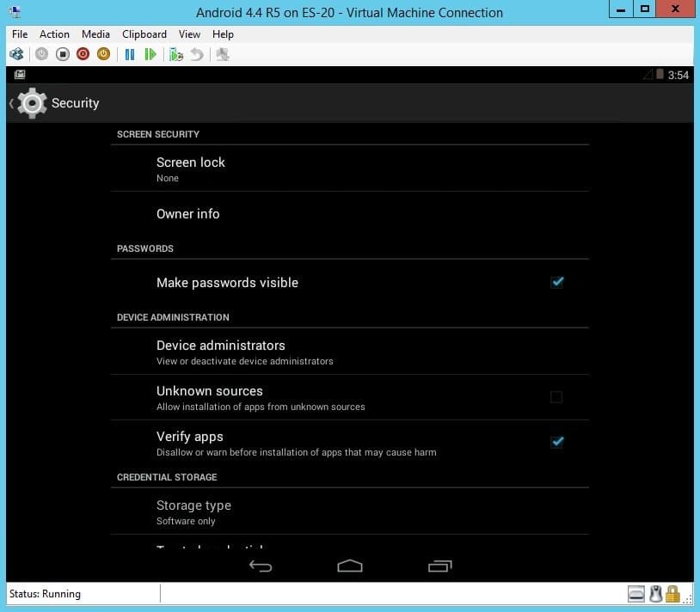
Task: Click the Unknown sources title
Action: 209,391
